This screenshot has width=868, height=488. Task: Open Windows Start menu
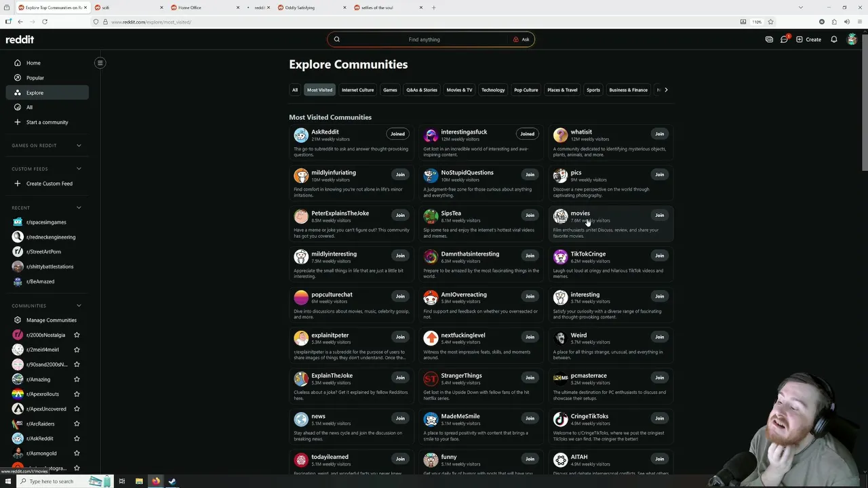pos(8,481)
